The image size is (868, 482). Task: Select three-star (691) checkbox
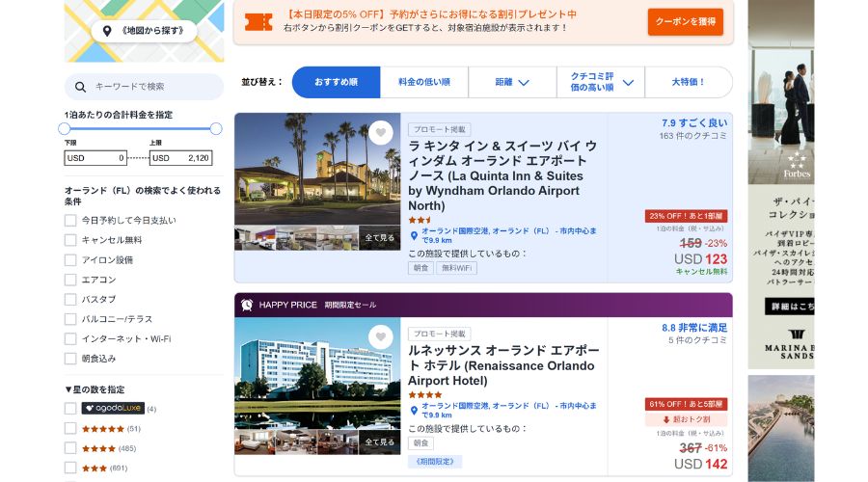click(70, 468)
